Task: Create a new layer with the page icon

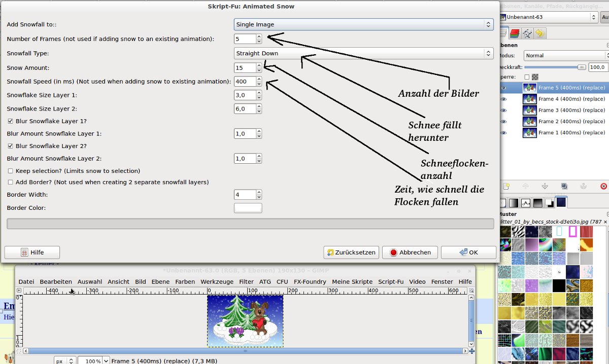Action: click(x=506, y=186)
